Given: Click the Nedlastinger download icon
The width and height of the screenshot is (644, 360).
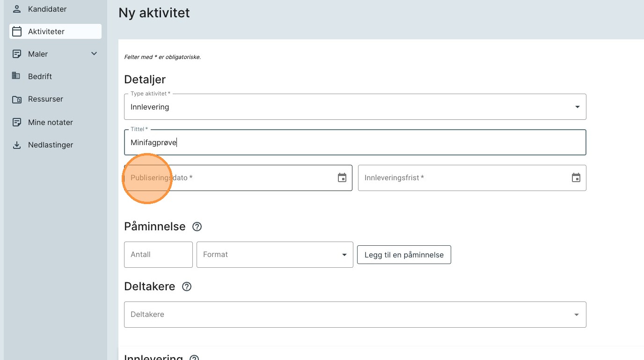Looking at the screenshot, I should [17, 145].
